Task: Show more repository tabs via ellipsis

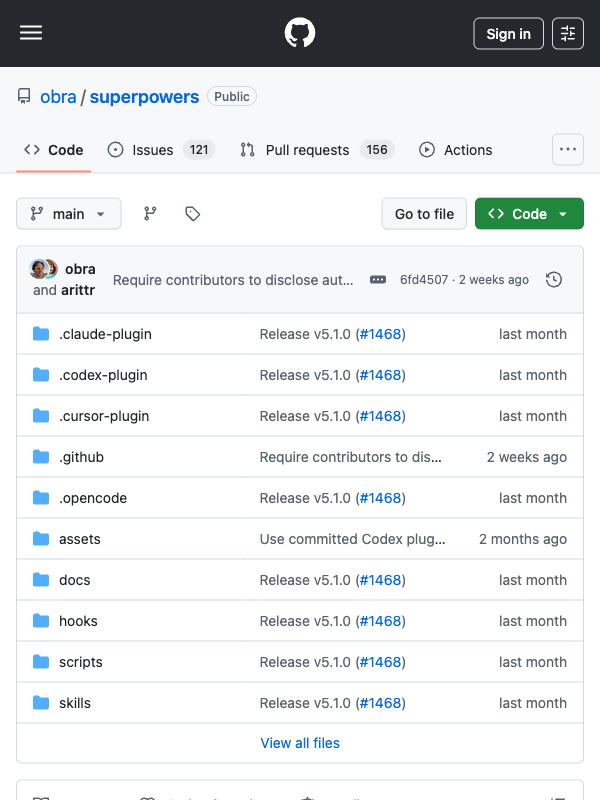Action: point(568,149)
